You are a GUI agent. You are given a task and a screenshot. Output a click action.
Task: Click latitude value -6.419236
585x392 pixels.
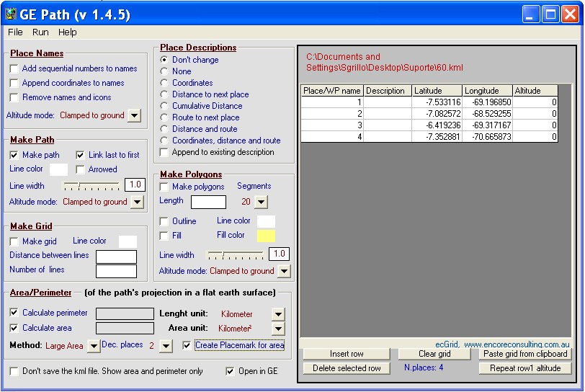tap(437, 125)
